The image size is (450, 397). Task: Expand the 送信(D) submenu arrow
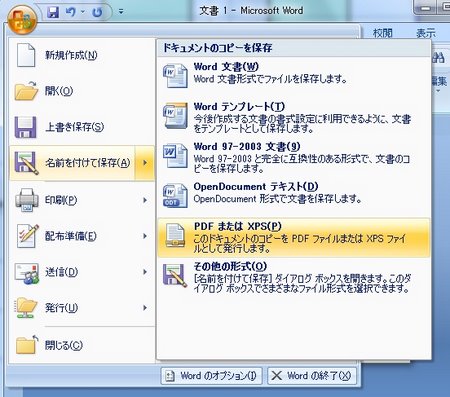(145, 272)
